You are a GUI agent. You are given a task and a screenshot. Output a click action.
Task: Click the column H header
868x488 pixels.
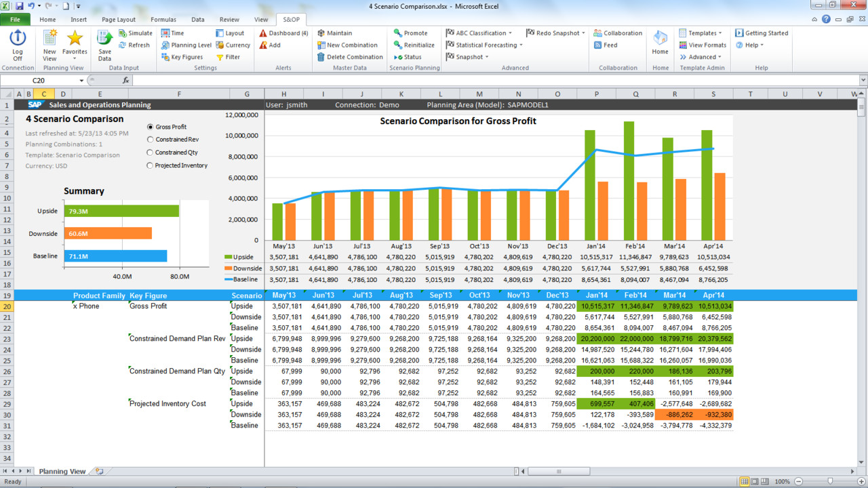(283, 94)
